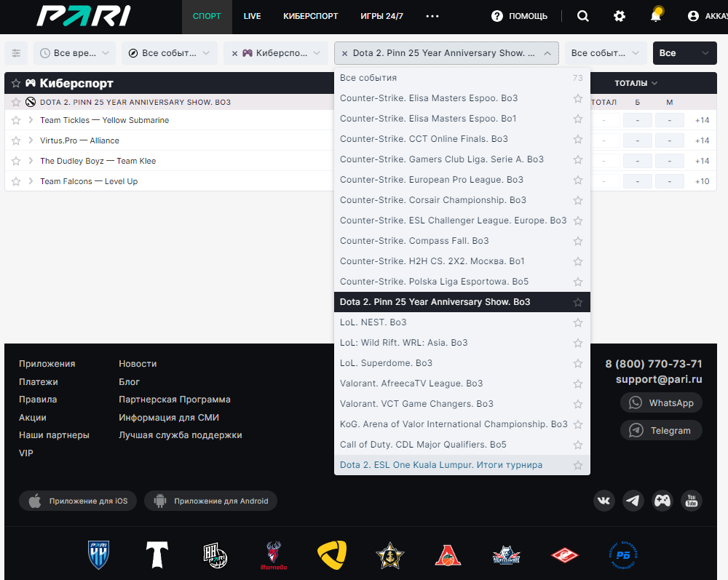Open Telegram round icon in footer
The image size is (728, 580).
click(x=633, y=501)
